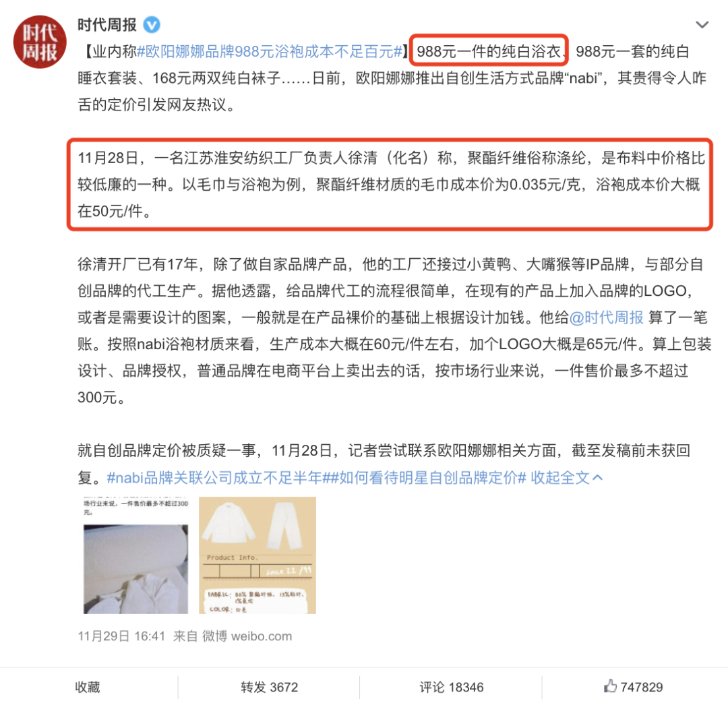Open 评论 18346 comments tab
The width and height of the screenshot is (728, 705).
(451, 687)
